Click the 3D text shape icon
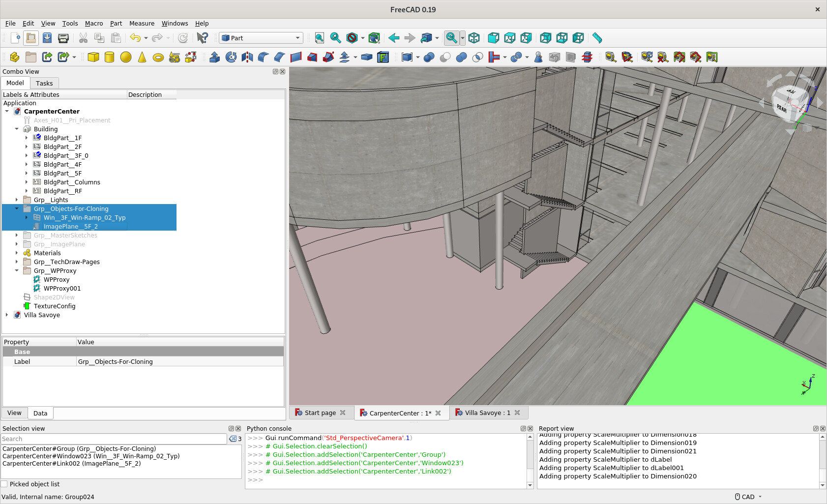 [x=383, y=57]
